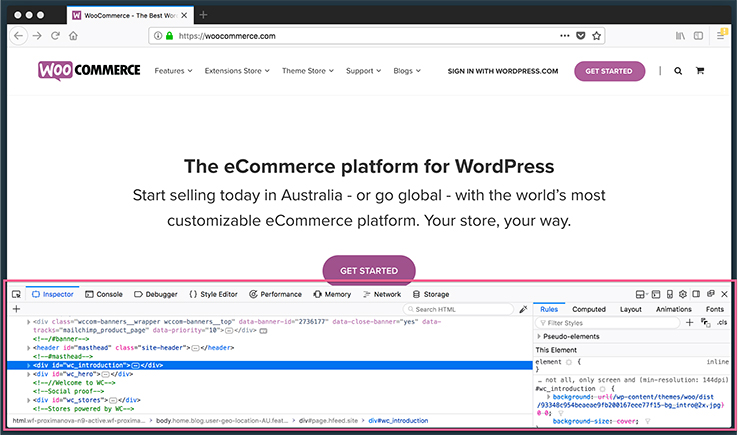Click the Filter Styles input
The image size is (740, 435).
(x=608, y=323)
